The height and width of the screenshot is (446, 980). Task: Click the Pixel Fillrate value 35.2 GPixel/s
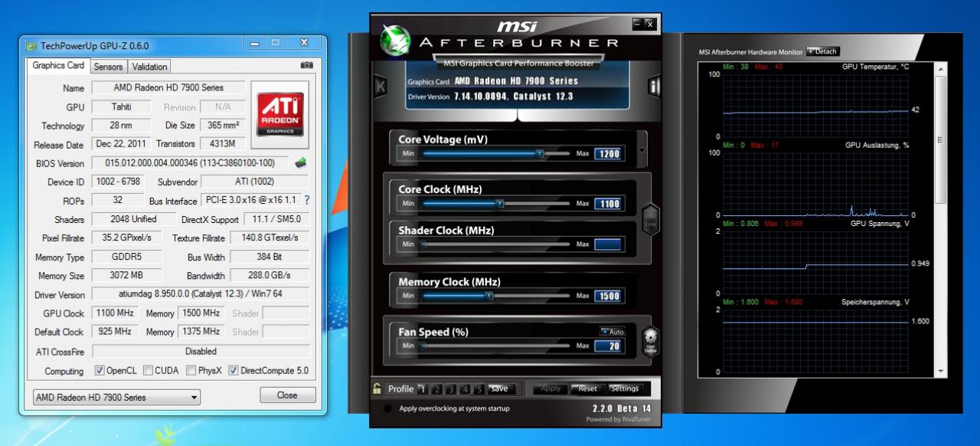(127, 238)
